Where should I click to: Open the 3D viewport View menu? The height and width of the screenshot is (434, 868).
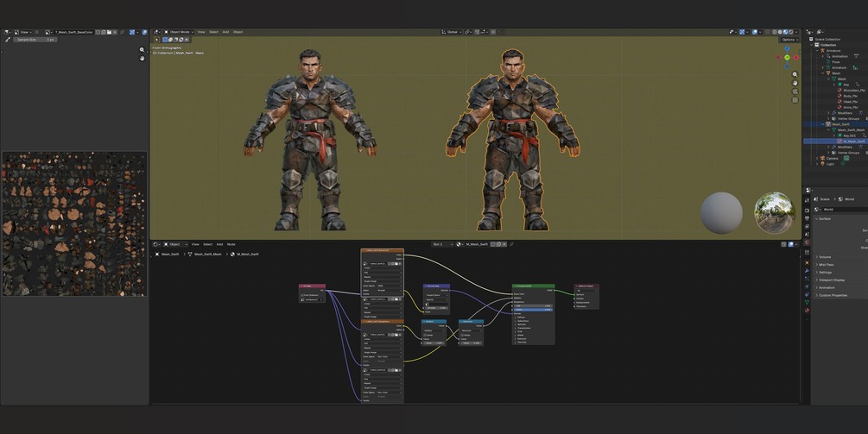point(201,32)
